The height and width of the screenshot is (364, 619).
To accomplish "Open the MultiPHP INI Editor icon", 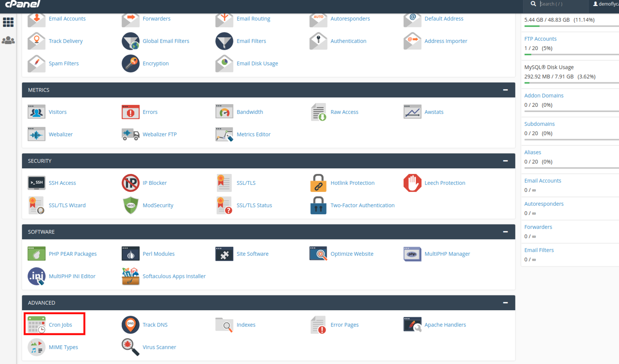I will 36,276.
